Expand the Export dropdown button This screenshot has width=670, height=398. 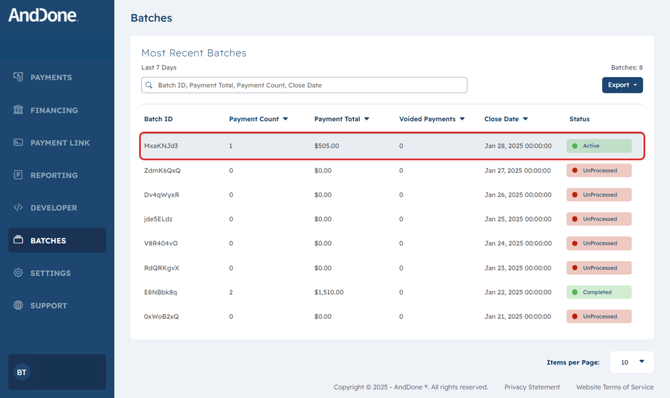point(622,85)
